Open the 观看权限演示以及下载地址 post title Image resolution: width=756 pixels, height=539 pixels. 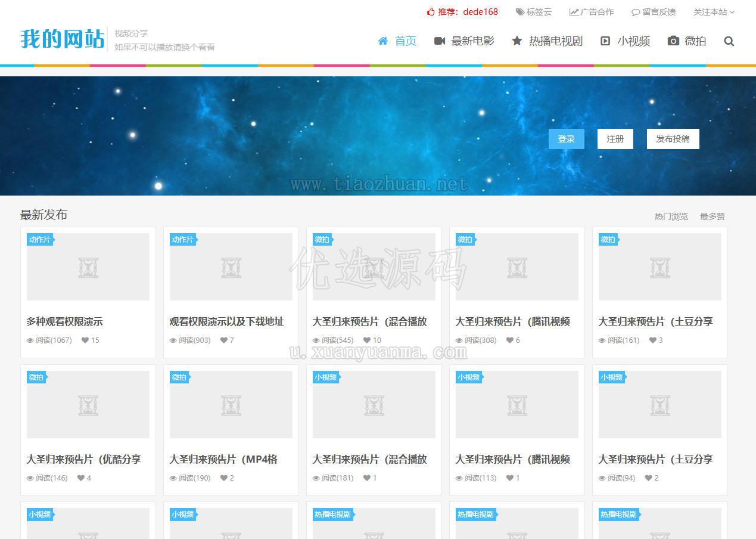[226, 322]
